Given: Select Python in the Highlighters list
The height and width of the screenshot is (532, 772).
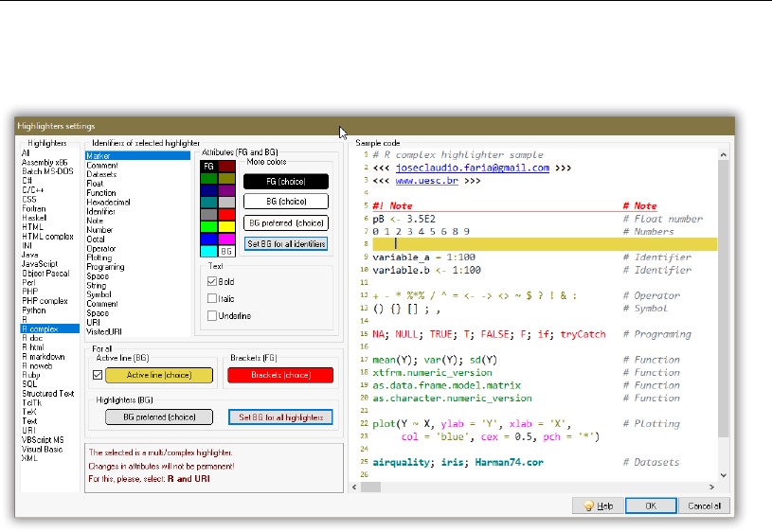Looking at the screenshot, I should (x=34, y=310).
